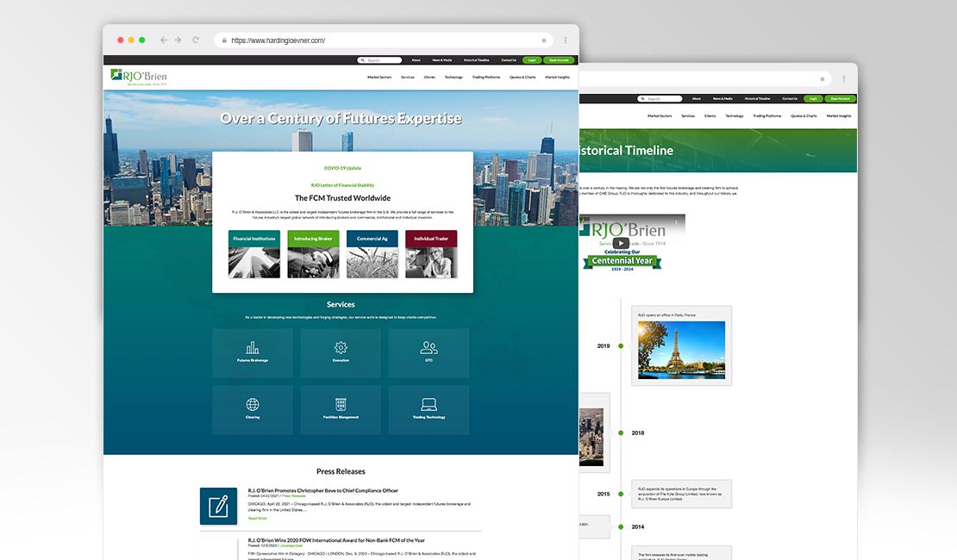
Task: Click the RJO'Brien logo on front page
Action: tap(139, 77)
